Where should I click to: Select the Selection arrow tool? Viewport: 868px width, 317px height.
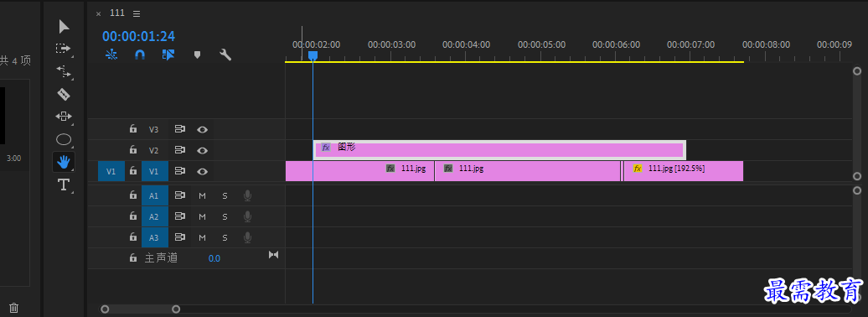(x=64, y=26)
